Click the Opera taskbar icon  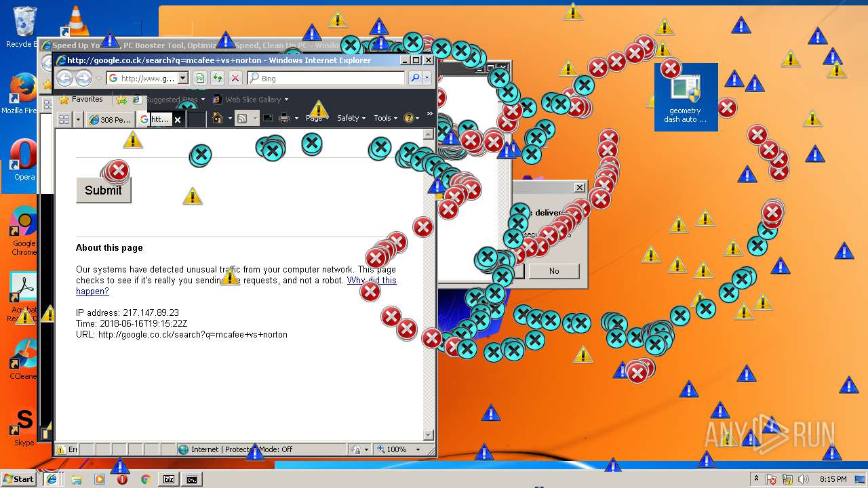(x=122, y=479)
